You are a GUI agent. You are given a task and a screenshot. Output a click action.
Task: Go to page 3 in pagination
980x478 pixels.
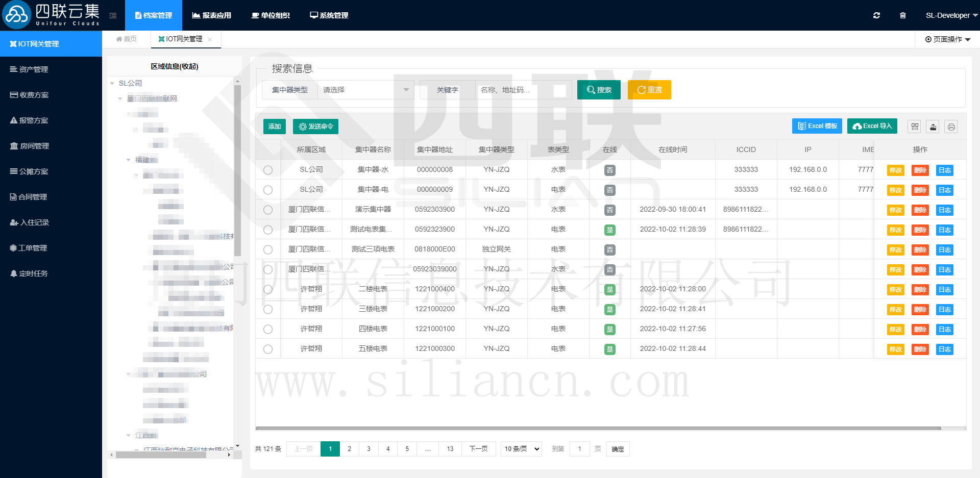click(369, 449)
